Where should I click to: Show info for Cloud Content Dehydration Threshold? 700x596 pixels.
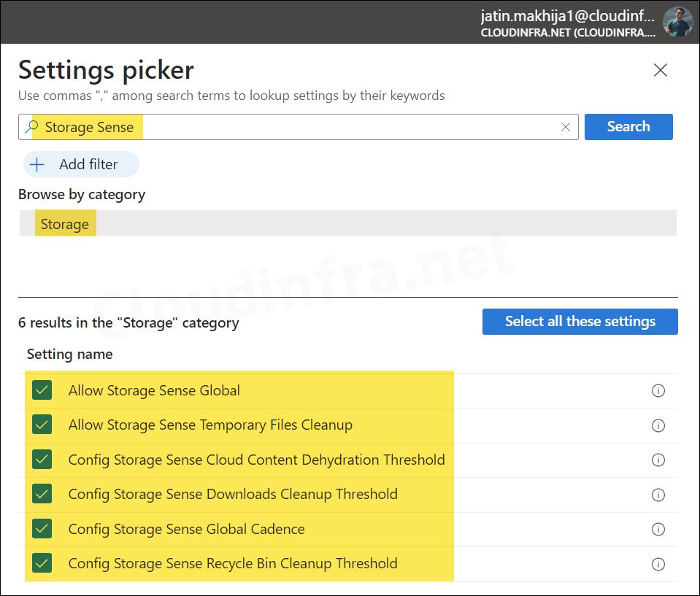click(x=658, y=460)
